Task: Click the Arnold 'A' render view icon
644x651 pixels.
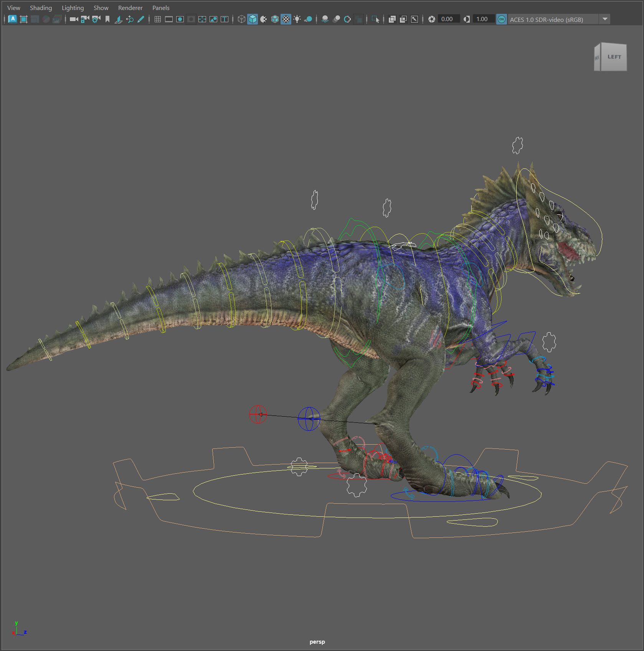Action: 13,19
